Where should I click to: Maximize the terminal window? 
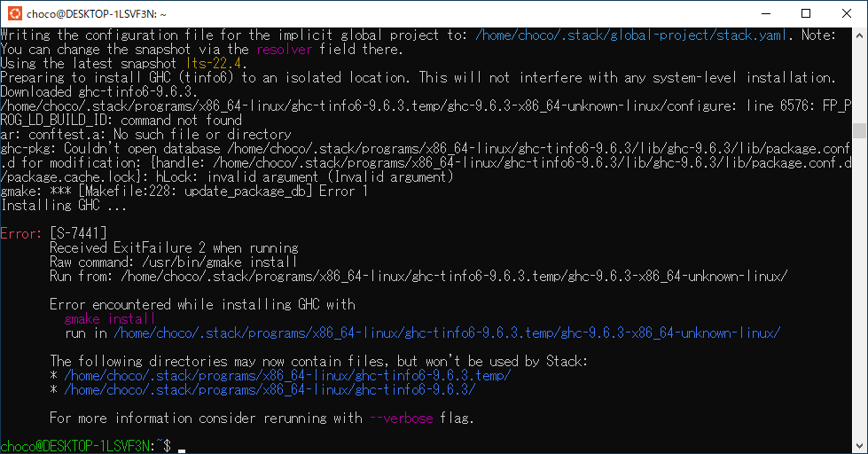pyautogui.click(x=806, y=13)
